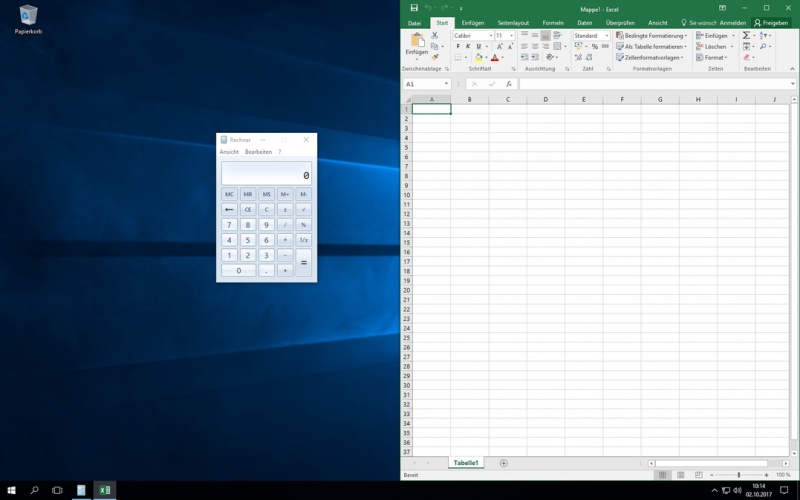Image resolution: width=800 pixels, height=500 pixels.
Task: Toggle middle vertical alignment
Action: tap(535, 35)
